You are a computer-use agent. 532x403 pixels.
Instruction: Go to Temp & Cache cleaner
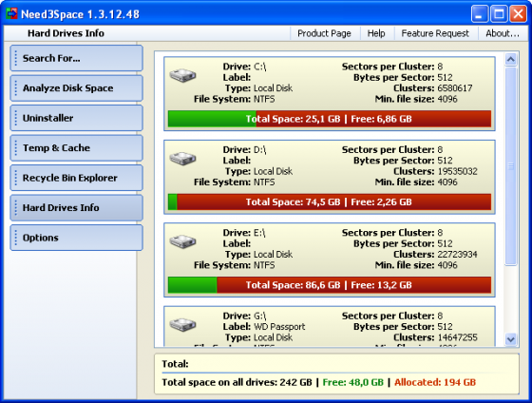(76, 147)
